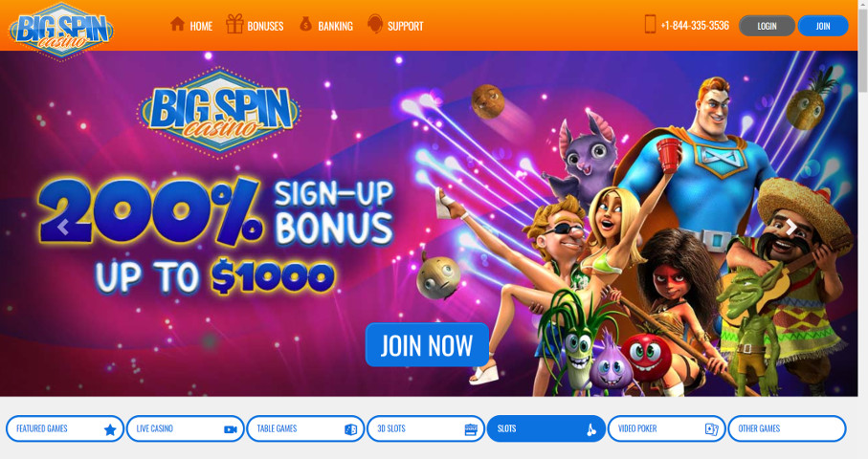Advance to next banner slide arrow
Image resolution: width=868 pixels, height=459 pixels.
791,228
